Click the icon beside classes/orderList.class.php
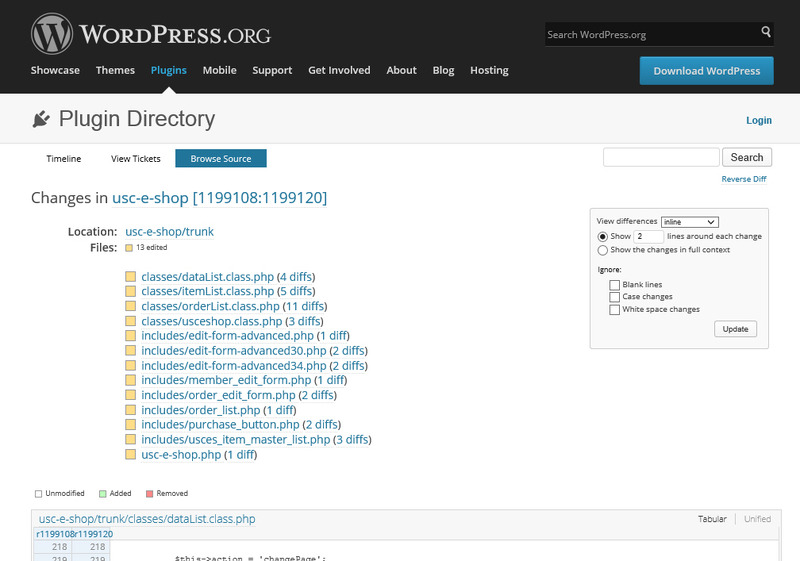 point(130,306)
